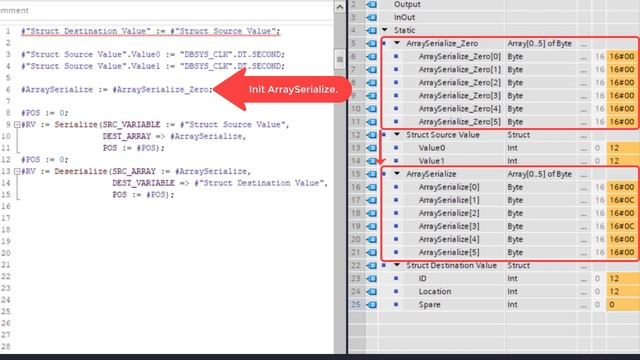Viewport: 640px width, 360px height.
Task: Click the tag icon of ArraySerialize_Zero[5] row
Action: point(371,122)
